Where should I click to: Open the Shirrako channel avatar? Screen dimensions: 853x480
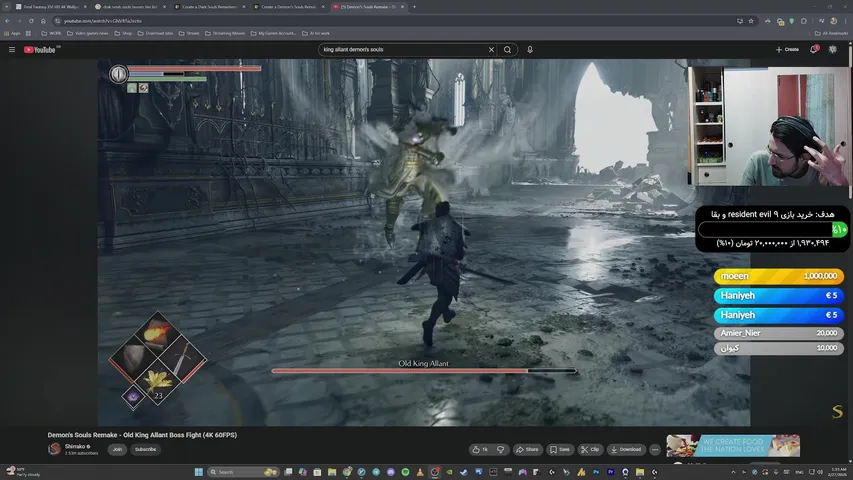pos(54,449)
